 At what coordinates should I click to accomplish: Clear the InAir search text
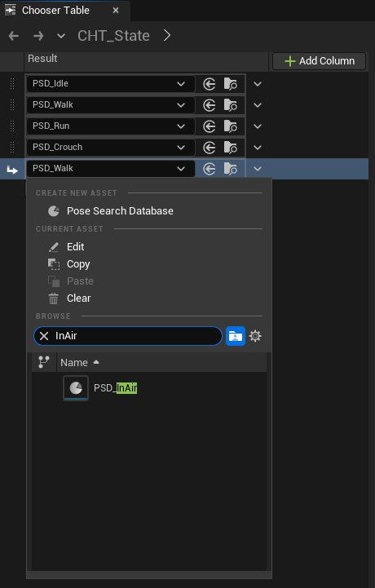[x=44, y=336]
